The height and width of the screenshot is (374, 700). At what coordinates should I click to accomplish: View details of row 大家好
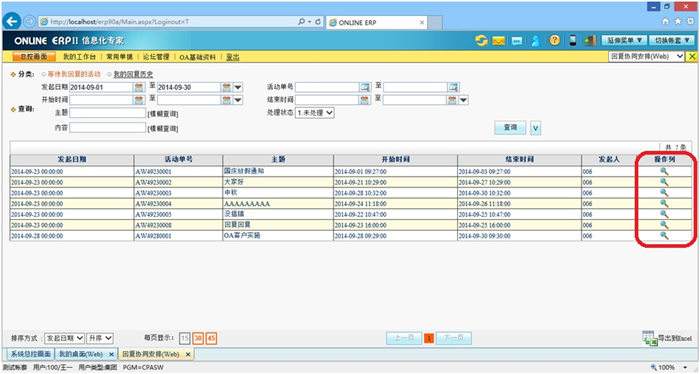pos(664,182)
